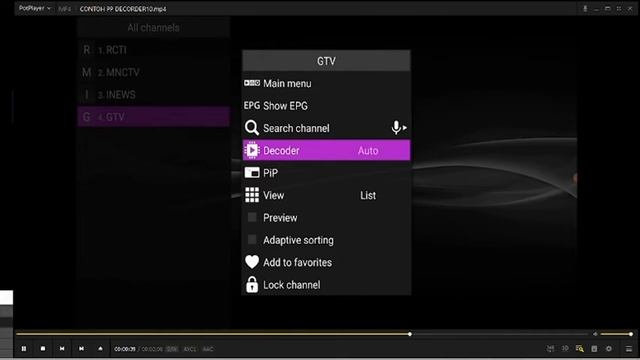Select Search channel entry

(x=326, y=128)
